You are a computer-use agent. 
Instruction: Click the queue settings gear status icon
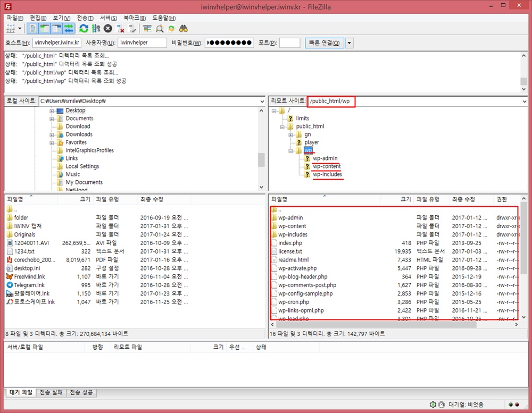[433, 404]
